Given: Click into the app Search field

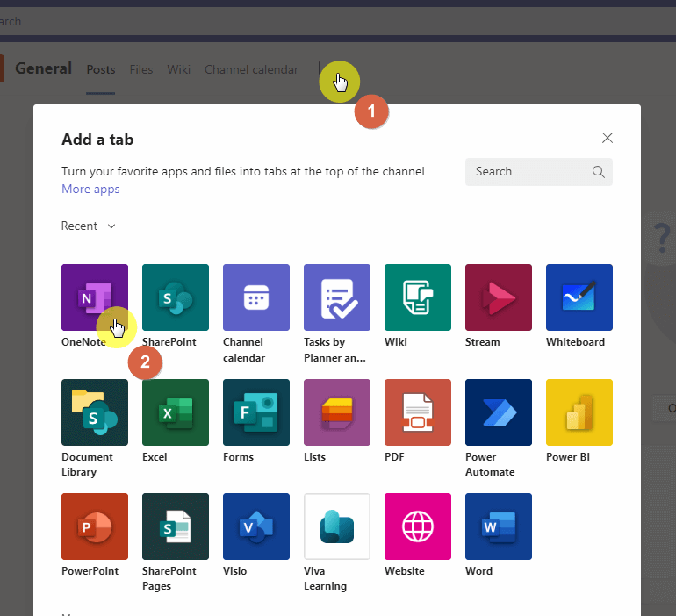Looking at the screenshot, I should pyautogui.click(x=538, y=172).
